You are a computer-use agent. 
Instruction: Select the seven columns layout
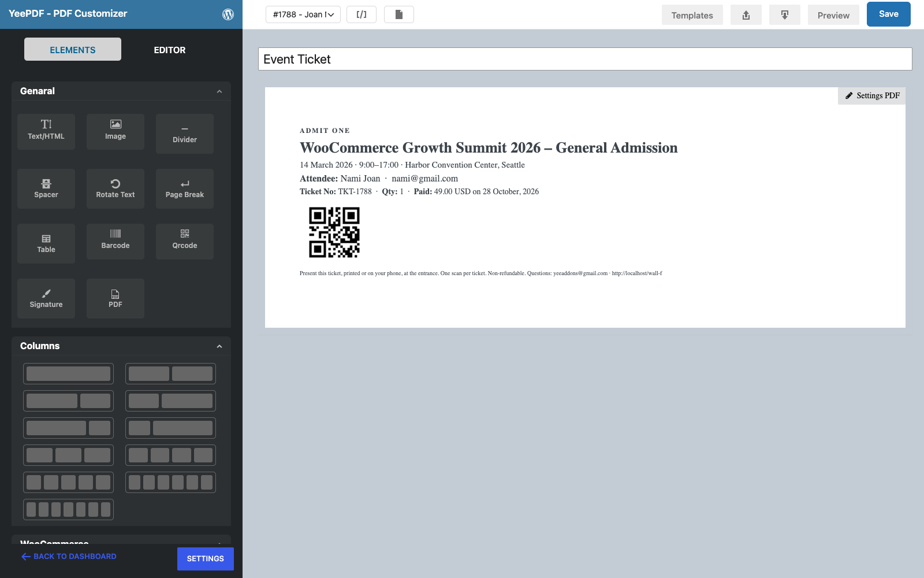(x=68, y=510)
